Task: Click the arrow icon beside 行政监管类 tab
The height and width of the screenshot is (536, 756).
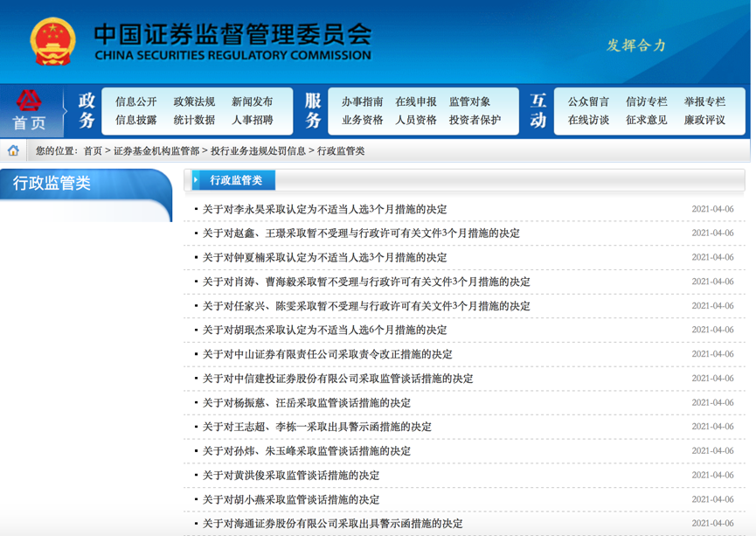Action: 198,180
